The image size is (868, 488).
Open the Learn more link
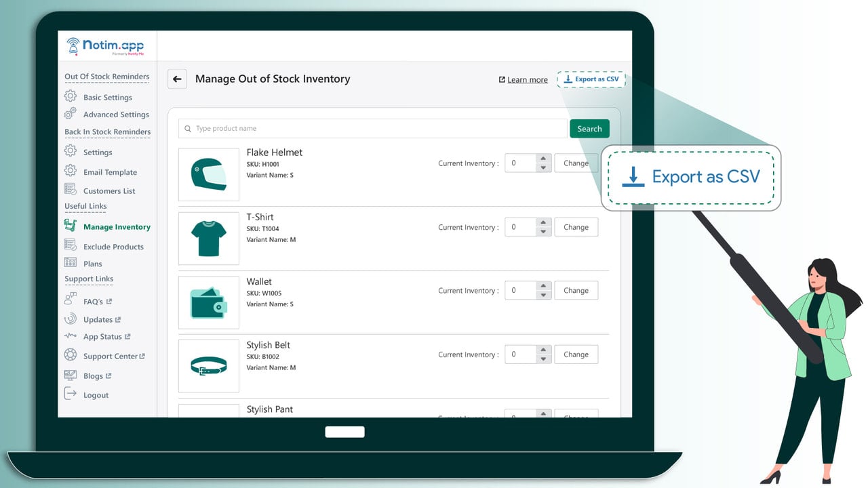[528, 80]
